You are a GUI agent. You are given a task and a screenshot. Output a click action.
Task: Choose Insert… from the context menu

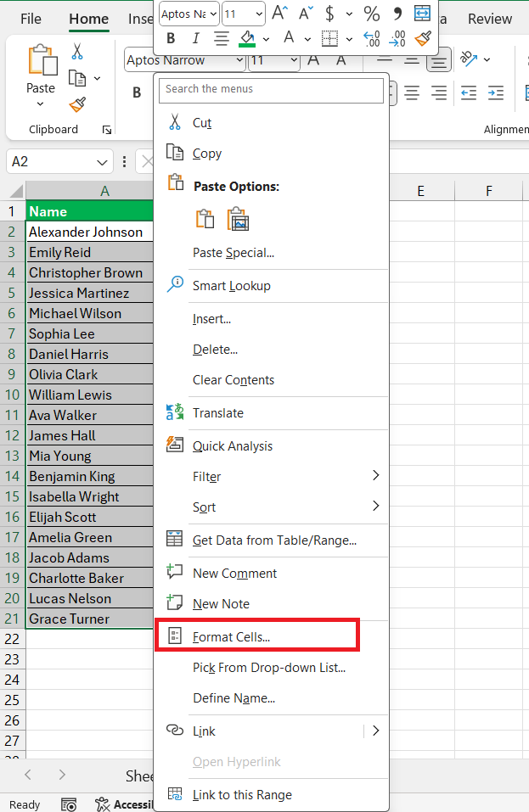point(272,319)
